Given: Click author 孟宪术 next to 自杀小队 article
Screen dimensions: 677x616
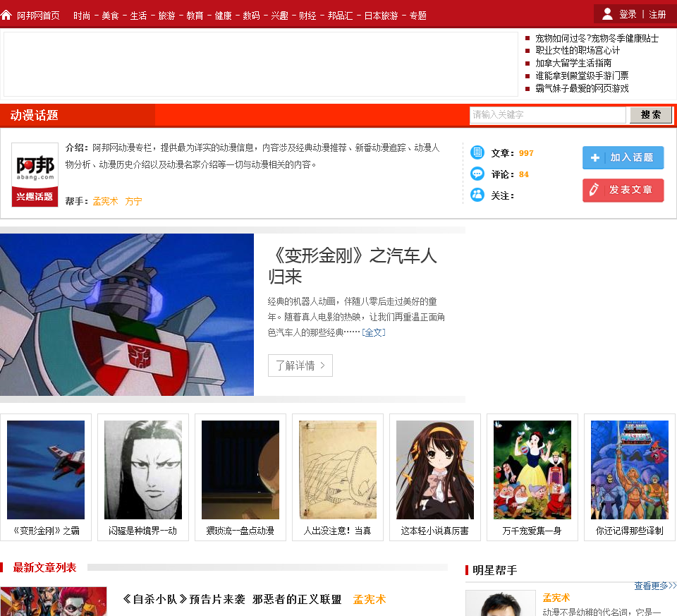Looking at the screenshot, I should click(370, 599).
